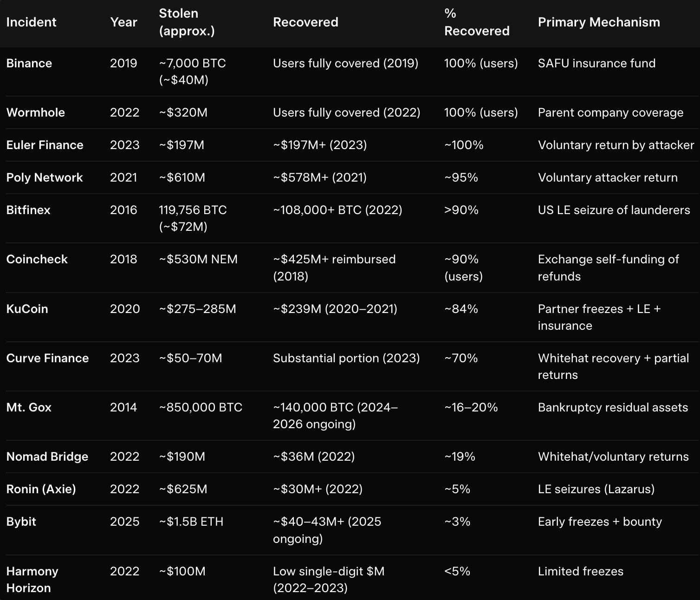Select the Binance incident row name

pyautogui.click(x=29, y=63)
